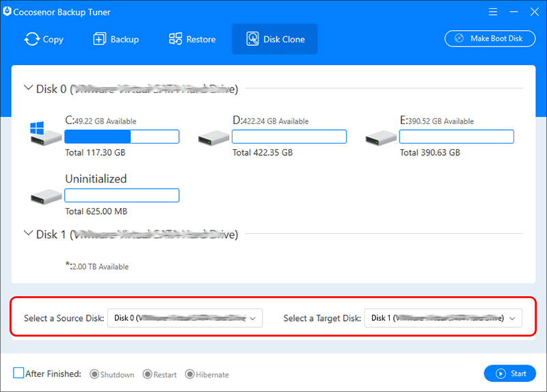Viewport: 547px width, 392px height.
Task: Click the Disk Clone drive icon
Action: (252, 39)
